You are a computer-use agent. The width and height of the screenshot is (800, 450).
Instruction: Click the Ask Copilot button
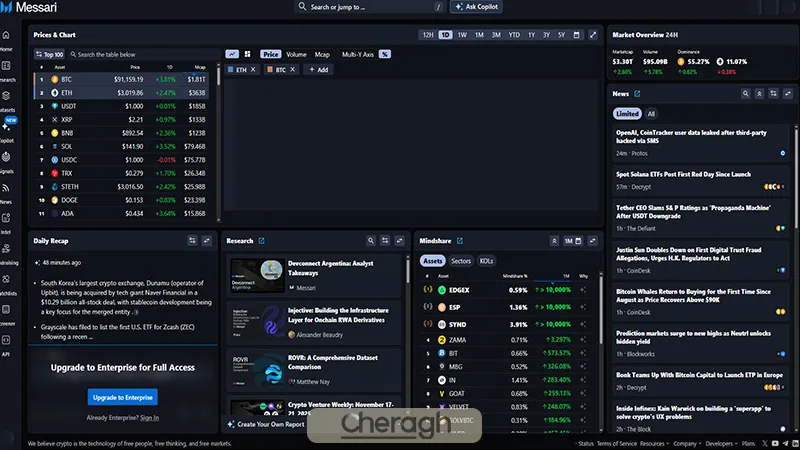pyautogui.click(x=478, y=7)
